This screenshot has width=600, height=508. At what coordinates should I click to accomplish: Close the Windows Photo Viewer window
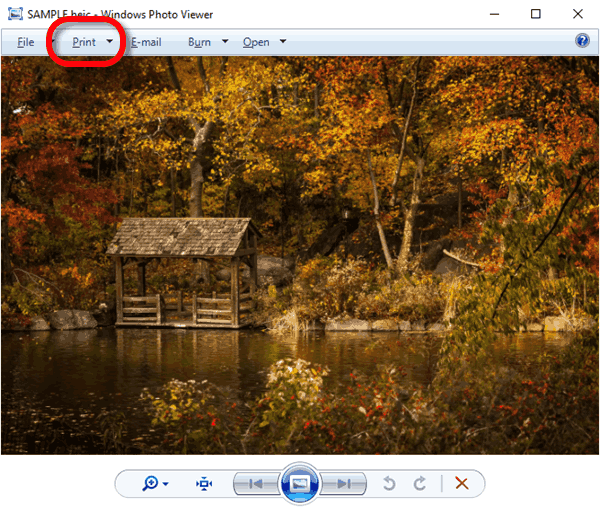point(578,14)
